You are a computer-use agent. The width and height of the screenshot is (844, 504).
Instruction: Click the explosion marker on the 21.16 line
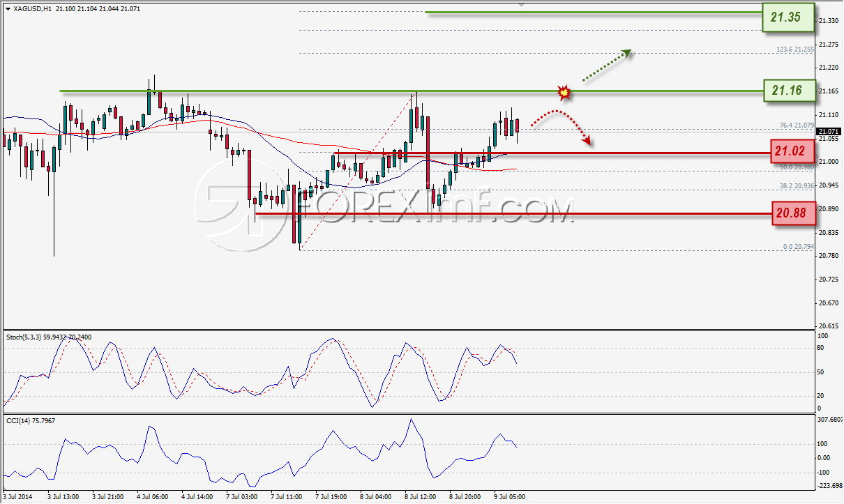click(x=564, y=91)
